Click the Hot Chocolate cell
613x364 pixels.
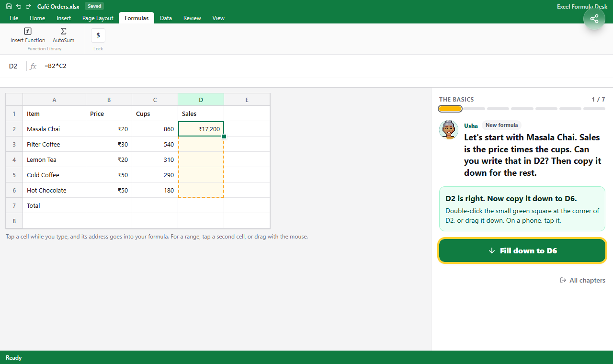click(55, 190)
